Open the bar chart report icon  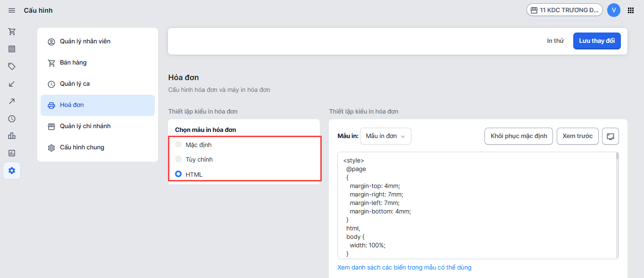pos(12,136)
